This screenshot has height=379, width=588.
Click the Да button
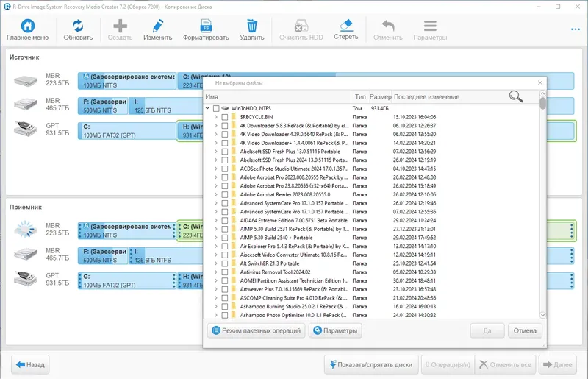coord(487,330)
